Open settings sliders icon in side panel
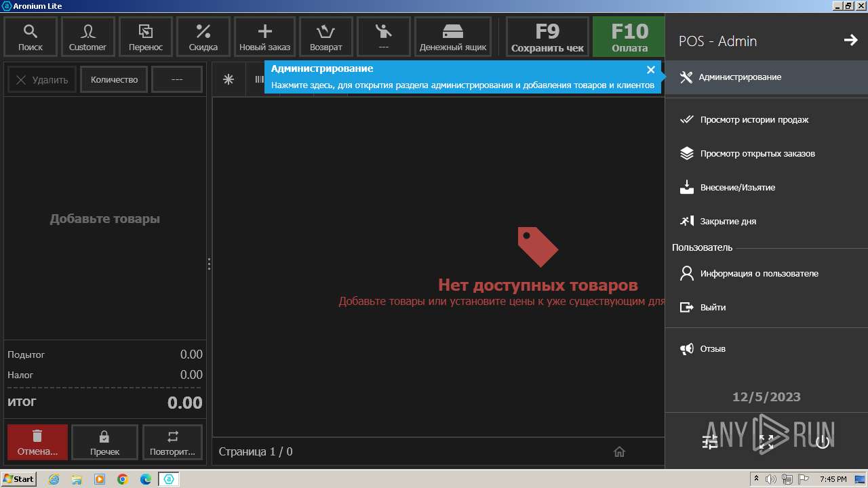 710,442
